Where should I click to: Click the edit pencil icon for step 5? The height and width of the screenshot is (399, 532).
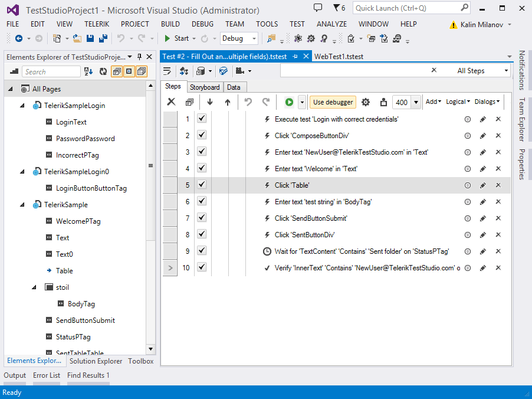point(483,185)
